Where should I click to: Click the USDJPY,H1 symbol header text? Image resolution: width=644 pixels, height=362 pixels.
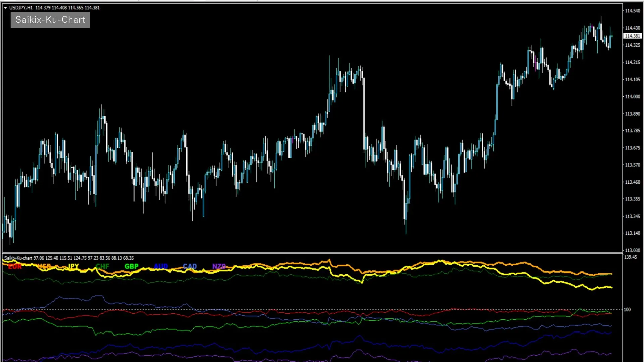21,8
